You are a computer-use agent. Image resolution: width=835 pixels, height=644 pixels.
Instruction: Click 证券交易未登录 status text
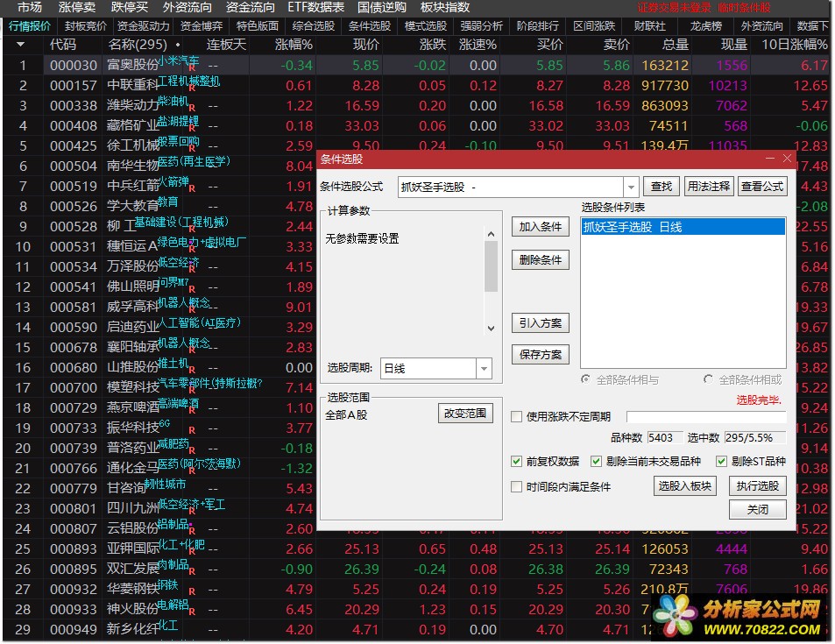coord(674,8)
